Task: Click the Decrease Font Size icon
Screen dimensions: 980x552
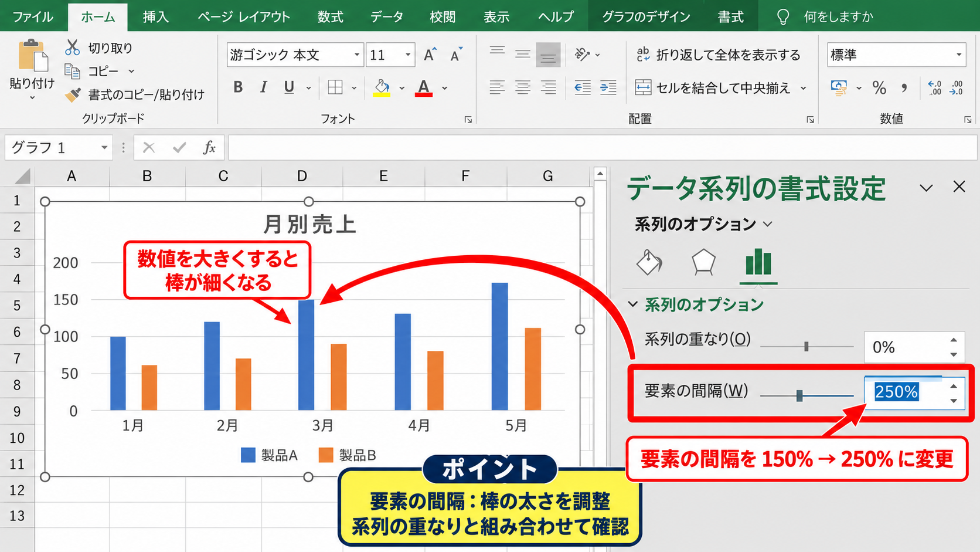Action: pyautogui.click(x=456, y=55)
